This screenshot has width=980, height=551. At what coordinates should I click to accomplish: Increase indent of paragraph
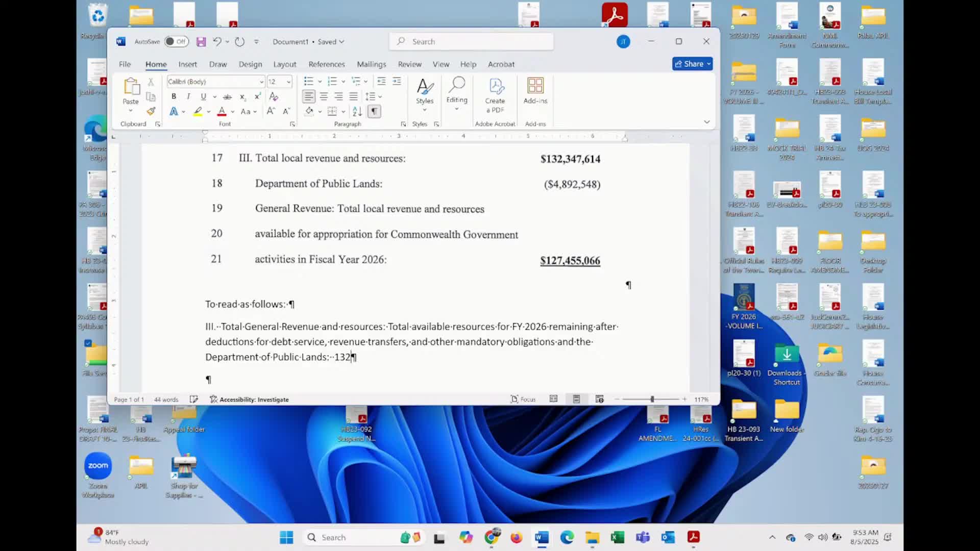pyautogui.click(x=397, y=82)
